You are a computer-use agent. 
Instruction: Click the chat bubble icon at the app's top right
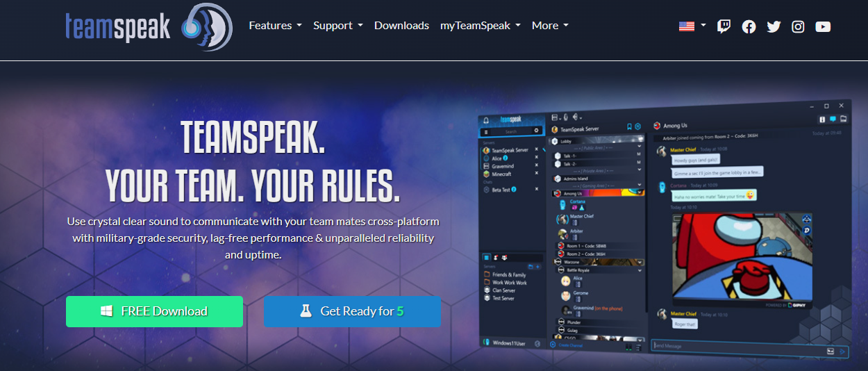click(x=833, y=119)
